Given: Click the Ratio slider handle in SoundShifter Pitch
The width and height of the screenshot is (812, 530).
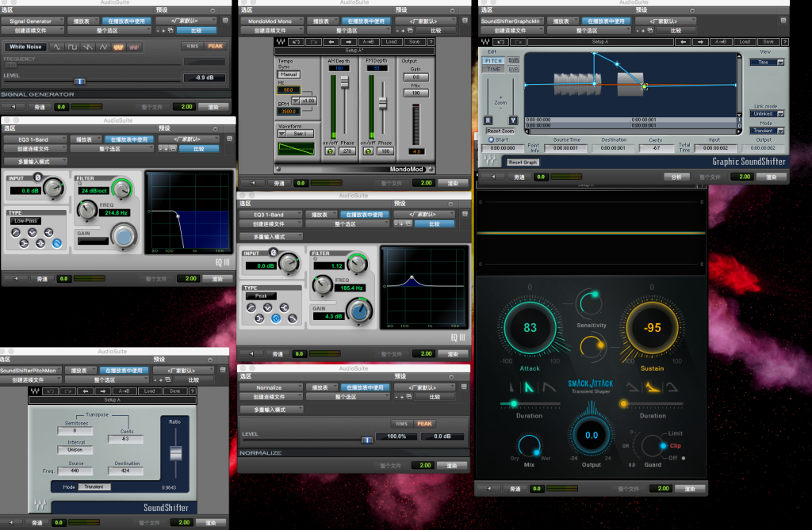Looking at the screenshot, I should pos(175,453).
